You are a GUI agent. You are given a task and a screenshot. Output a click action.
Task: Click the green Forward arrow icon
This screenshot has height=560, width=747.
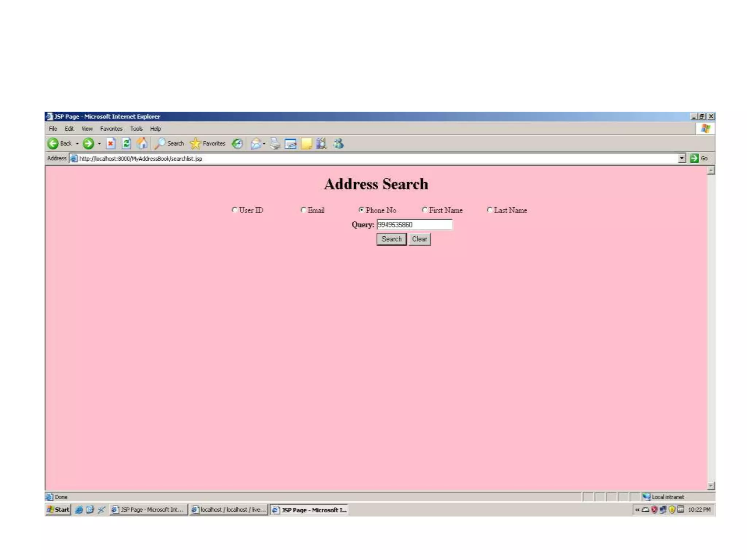coord(88,143)
